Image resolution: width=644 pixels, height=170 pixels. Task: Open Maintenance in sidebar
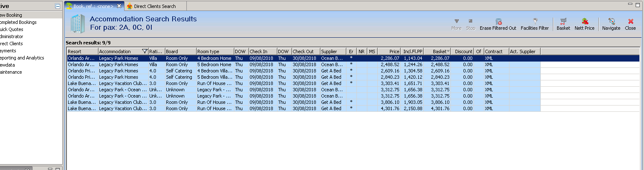click(11, 72)
